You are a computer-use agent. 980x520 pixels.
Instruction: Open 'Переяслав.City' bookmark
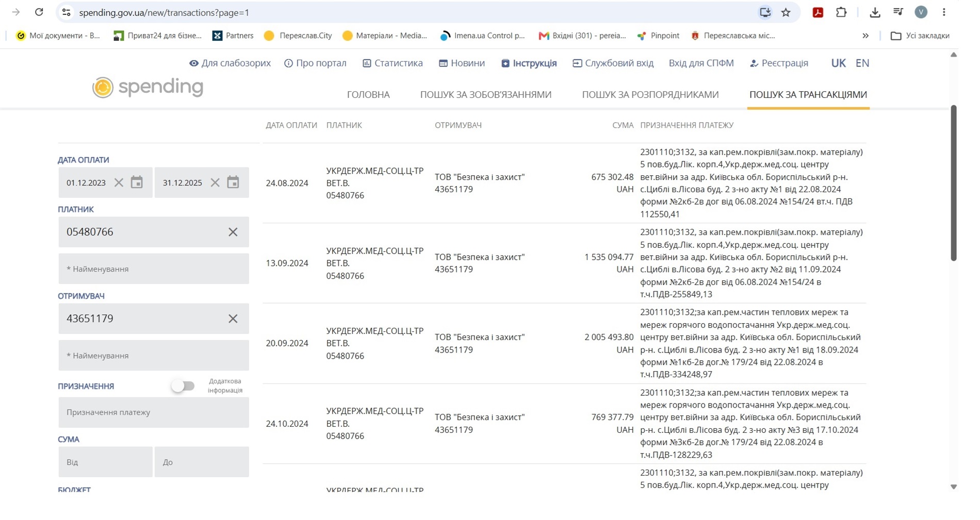pyautogui.click(x=298, y=36)
